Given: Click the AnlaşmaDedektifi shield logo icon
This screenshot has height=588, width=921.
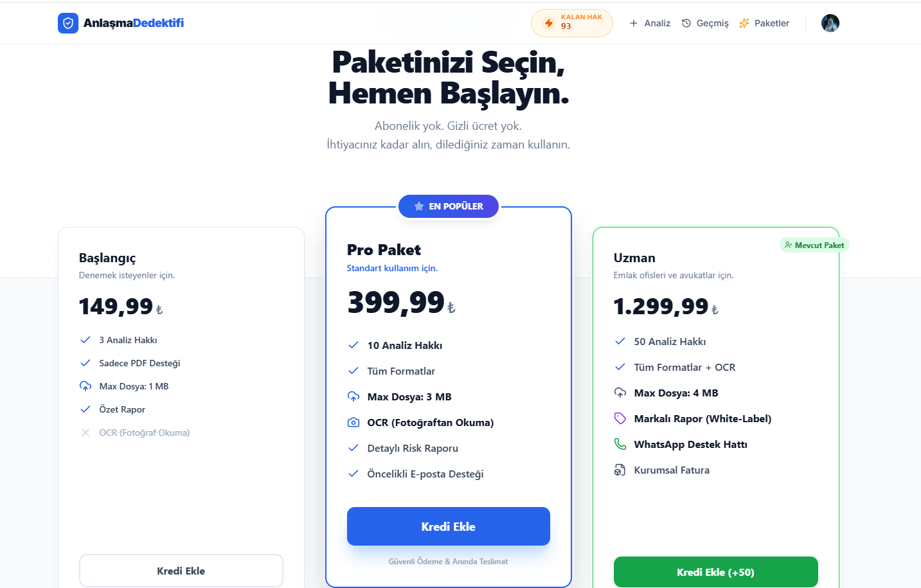Looking at the screenshot, I should (68, 23).
